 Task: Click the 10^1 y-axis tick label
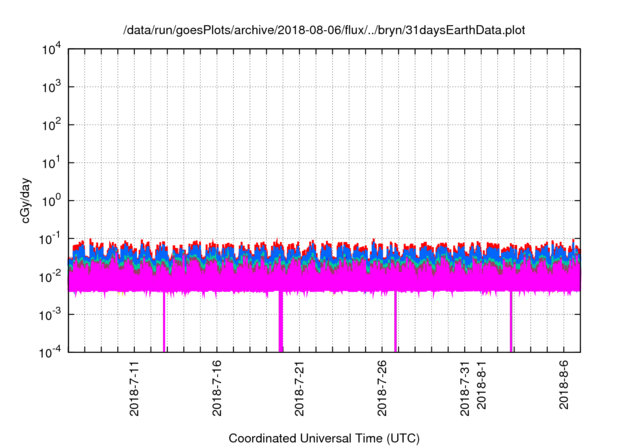point(51,163)
